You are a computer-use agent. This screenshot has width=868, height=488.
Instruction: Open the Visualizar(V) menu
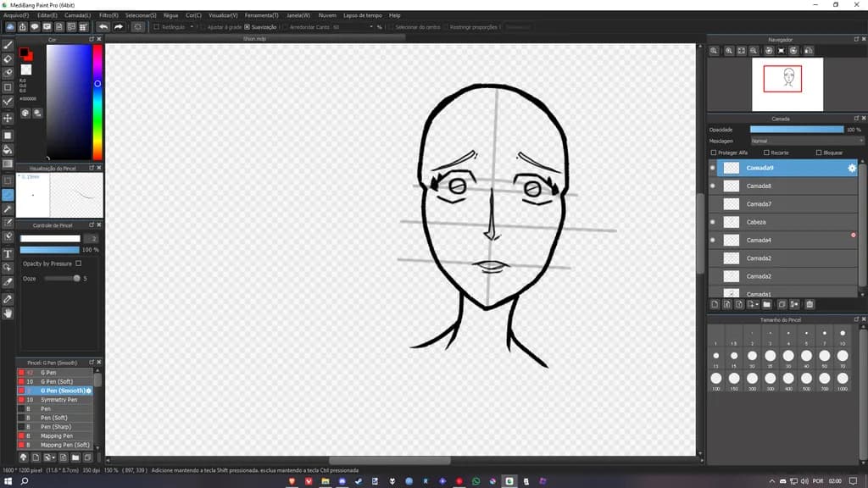[x=223, y=15]
